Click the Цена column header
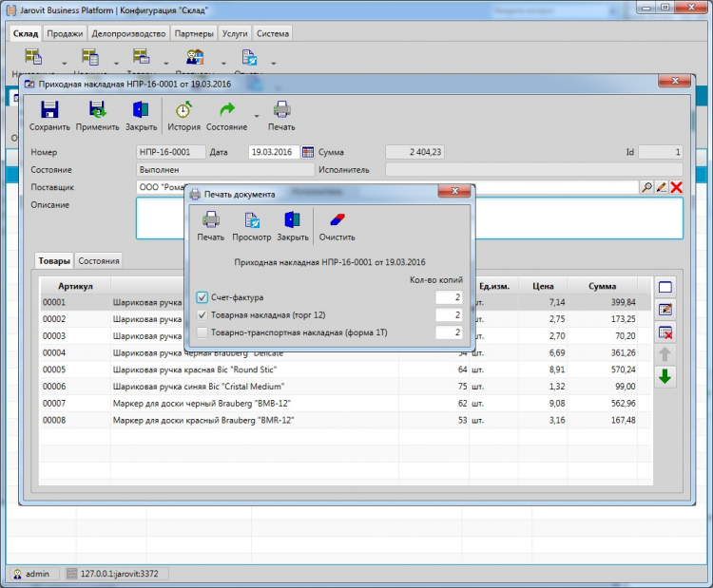713x588 pixels. 543,286
